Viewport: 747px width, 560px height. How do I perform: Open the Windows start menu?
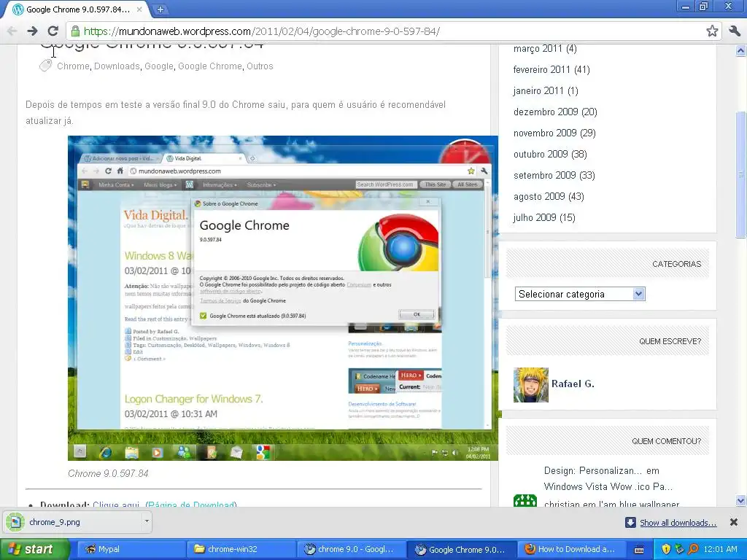pyautogui.click(x=34, y=549)
